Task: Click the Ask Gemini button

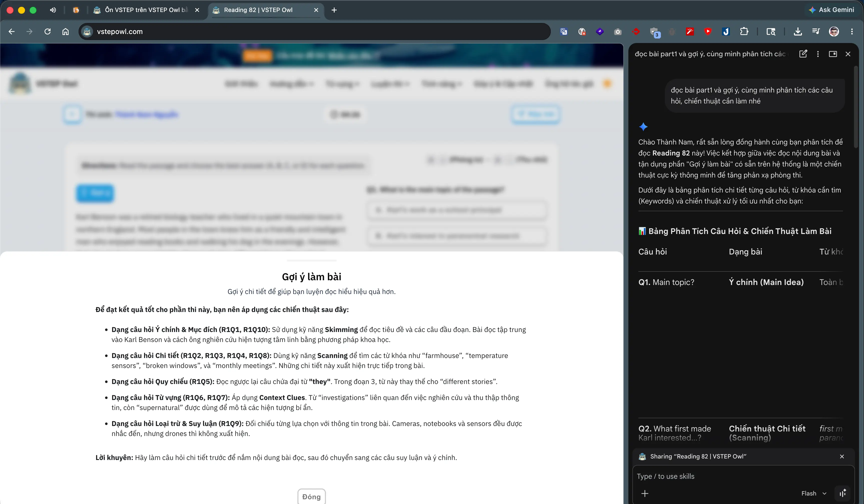Action: [x=831, y=10]
